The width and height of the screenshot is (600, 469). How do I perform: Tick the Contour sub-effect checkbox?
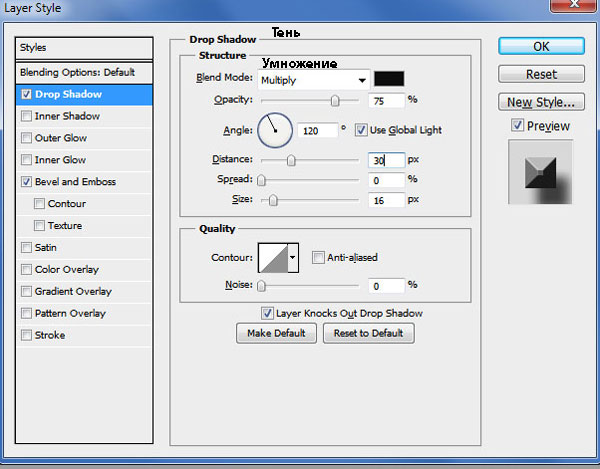(39, 204)
